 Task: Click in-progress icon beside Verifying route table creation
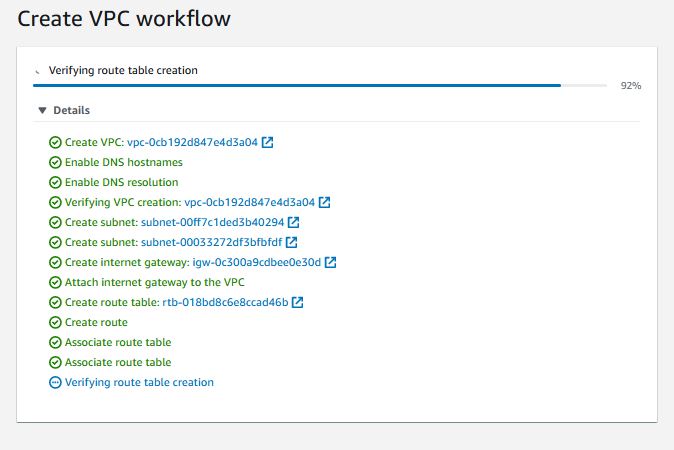coord(55,382)
